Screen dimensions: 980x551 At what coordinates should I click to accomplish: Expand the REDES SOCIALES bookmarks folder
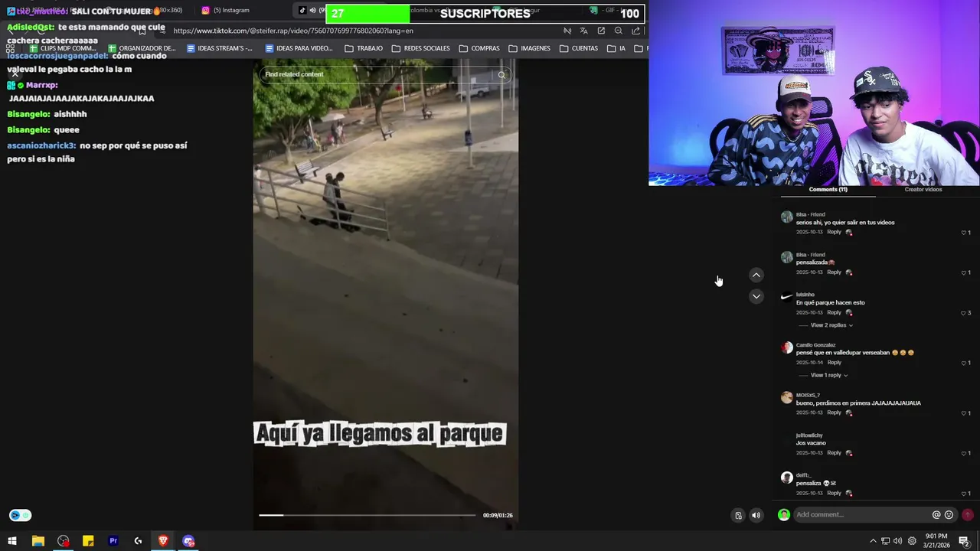coord(420,48)
